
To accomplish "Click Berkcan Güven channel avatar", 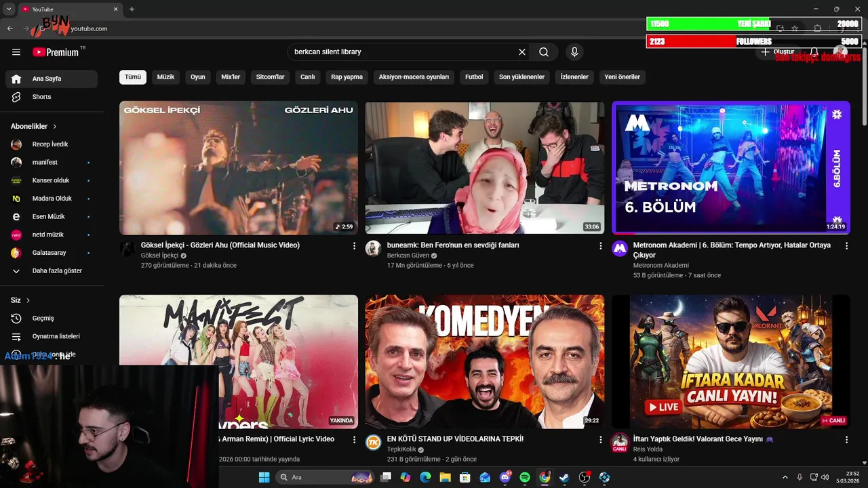I will point(374,249).
